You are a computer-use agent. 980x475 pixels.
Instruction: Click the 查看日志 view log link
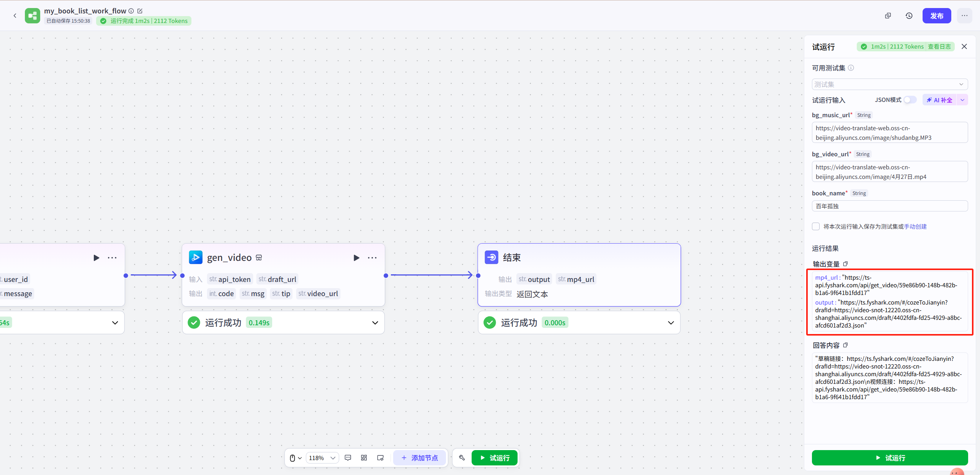939,47
